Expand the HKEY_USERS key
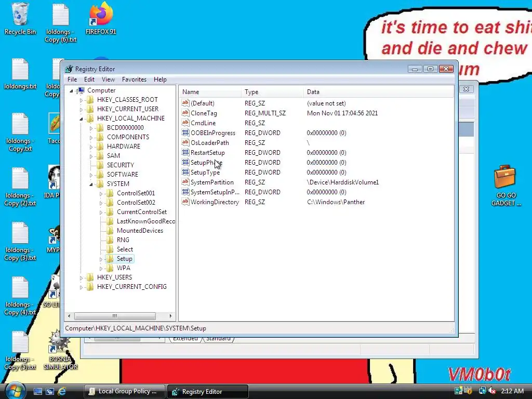Screen dimensions: 532x399 (x=81, y=278)
